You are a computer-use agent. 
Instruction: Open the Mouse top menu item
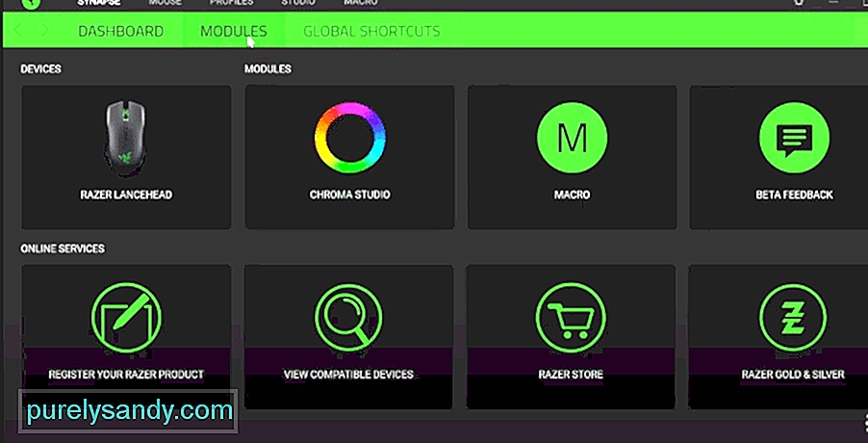tap(165, 3)
